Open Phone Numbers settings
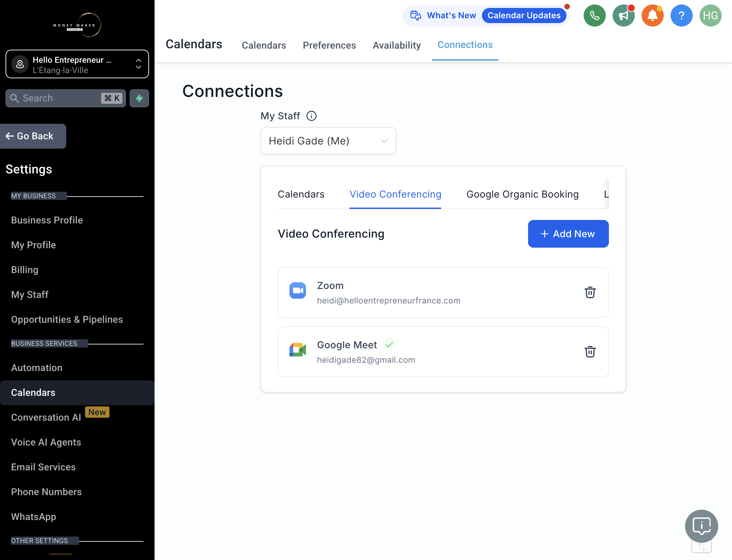 [x=46, y=492]
